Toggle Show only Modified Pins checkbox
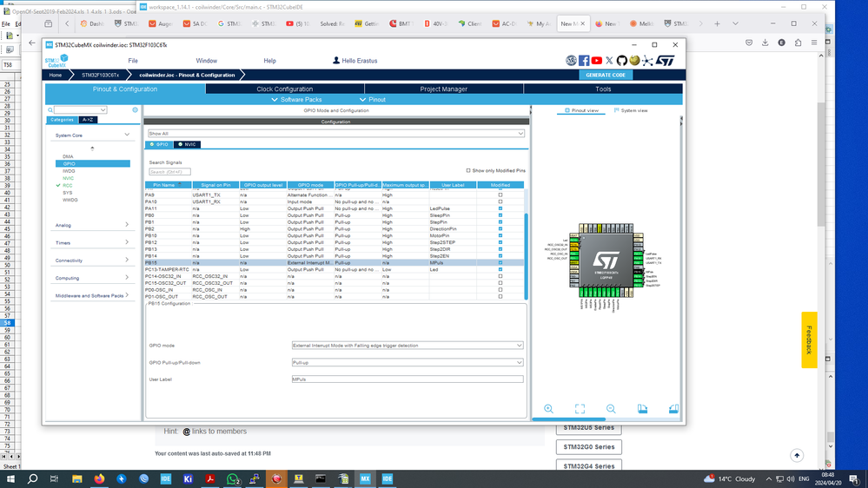The width and height of the screenshot is (868, 488). (x=468, y=170)
